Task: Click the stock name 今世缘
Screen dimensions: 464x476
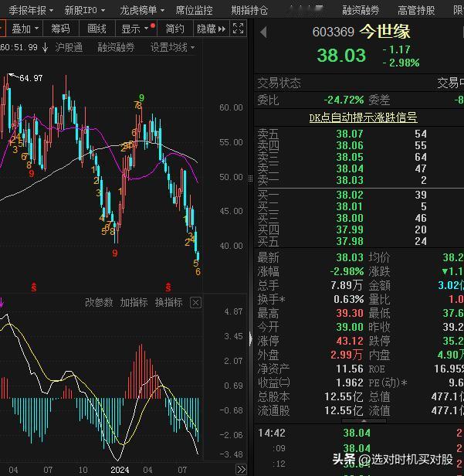Action: coord(384,32)
